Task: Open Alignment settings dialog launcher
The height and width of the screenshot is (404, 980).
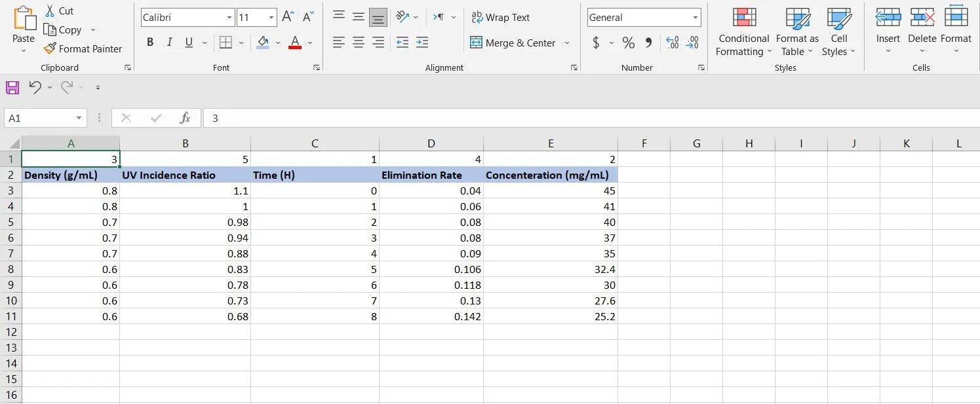Action: [x=574, y=67]
